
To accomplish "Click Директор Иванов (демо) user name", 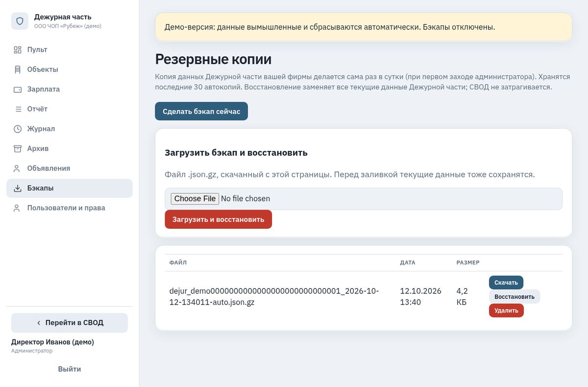I will click(52, 342).
